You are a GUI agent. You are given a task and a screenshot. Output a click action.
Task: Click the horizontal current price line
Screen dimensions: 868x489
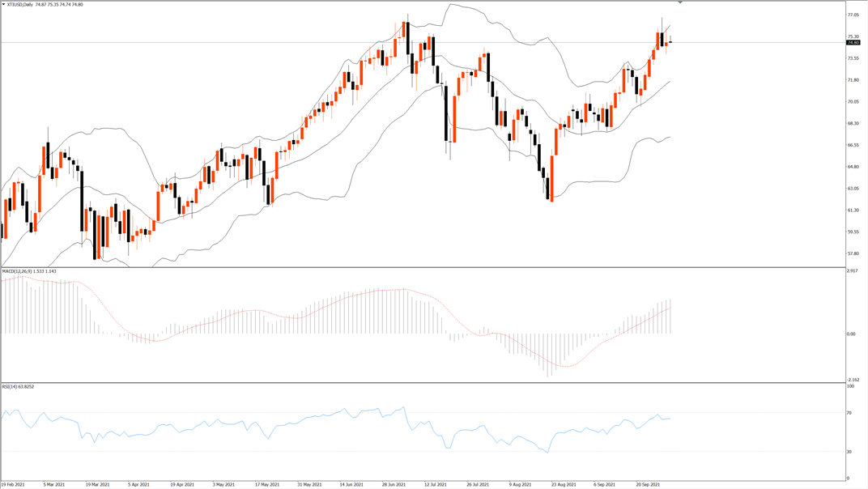(423, 42)
